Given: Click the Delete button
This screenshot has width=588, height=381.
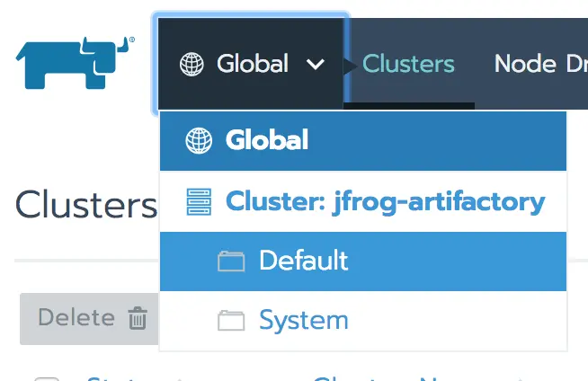Looking at the screenshot, I should click(89, 319).
